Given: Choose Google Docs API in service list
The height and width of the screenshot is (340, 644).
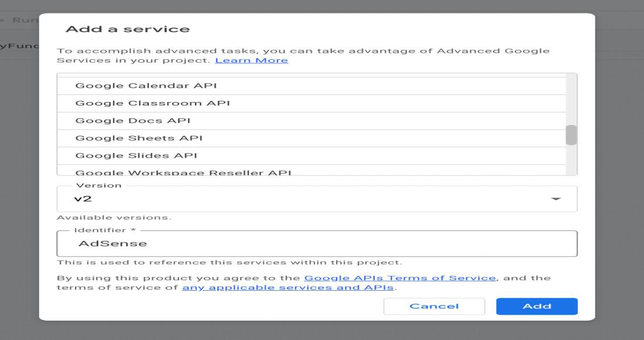Looking at the screenshot, I should 311,121.
